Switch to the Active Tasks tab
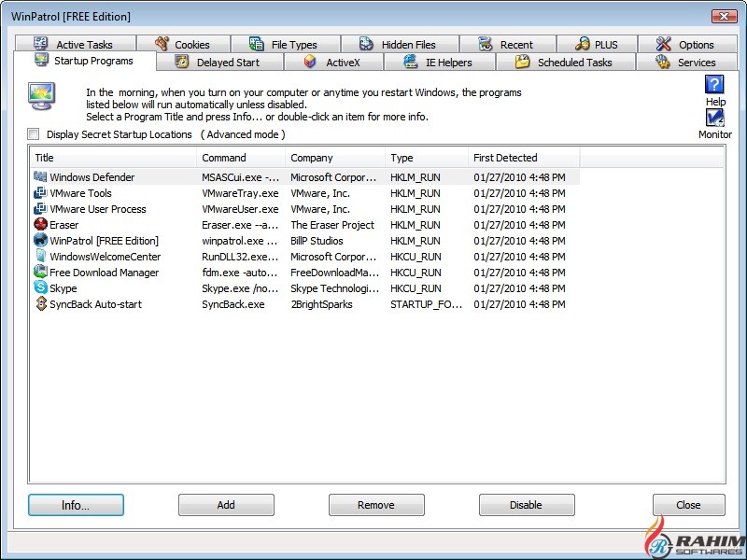747x560 pixels. tap(76, 44)
